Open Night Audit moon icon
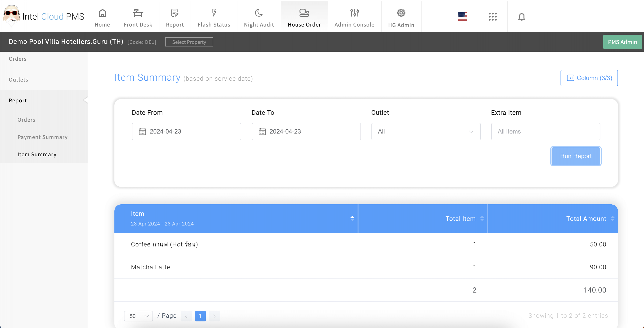644x328 pixels. coord(259,13)
